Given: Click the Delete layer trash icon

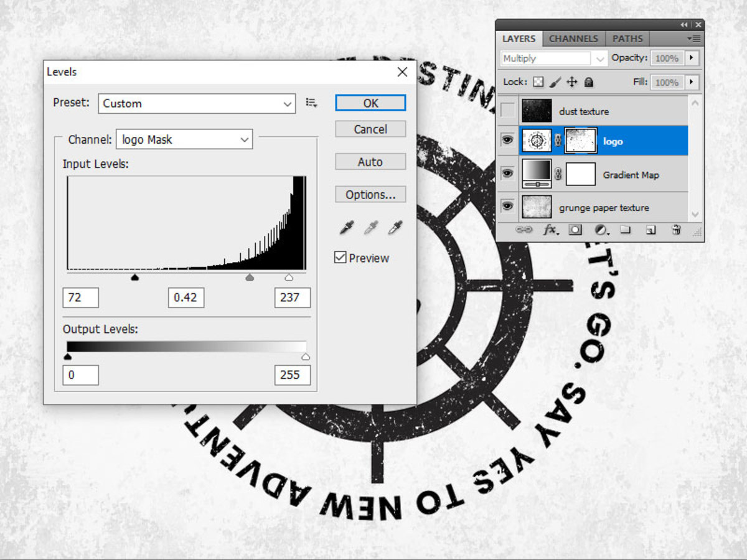Looking at the screenshot, I should click(675, 230).
